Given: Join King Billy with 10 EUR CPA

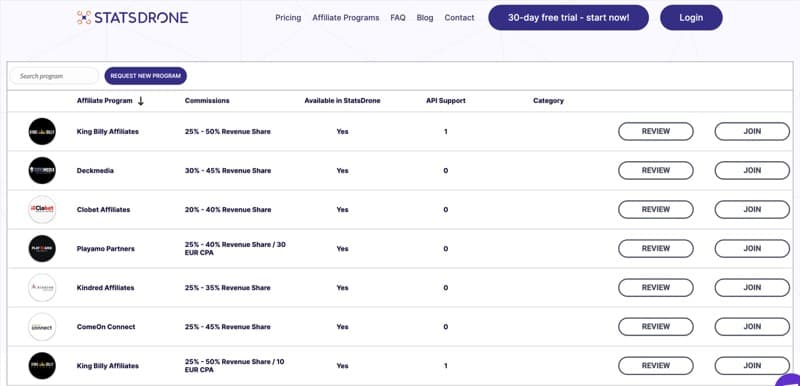Looking at the screenshot, I should point(752,366).
